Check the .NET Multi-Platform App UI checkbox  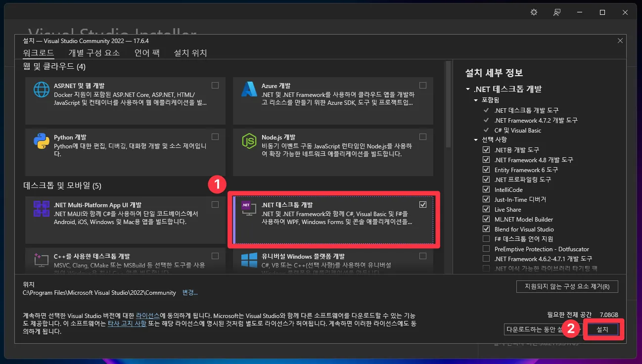215,204
